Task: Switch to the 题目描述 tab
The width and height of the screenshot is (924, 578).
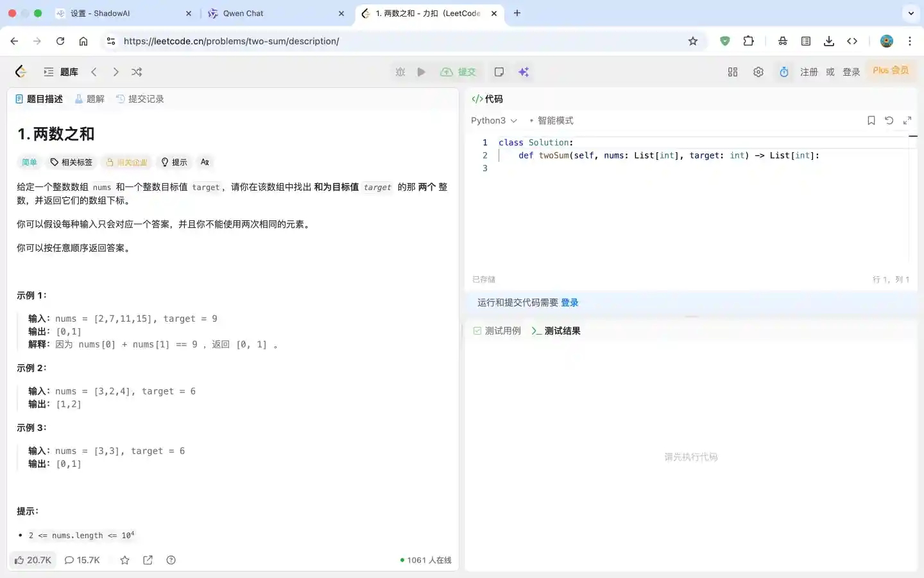Action: [39, 99]
